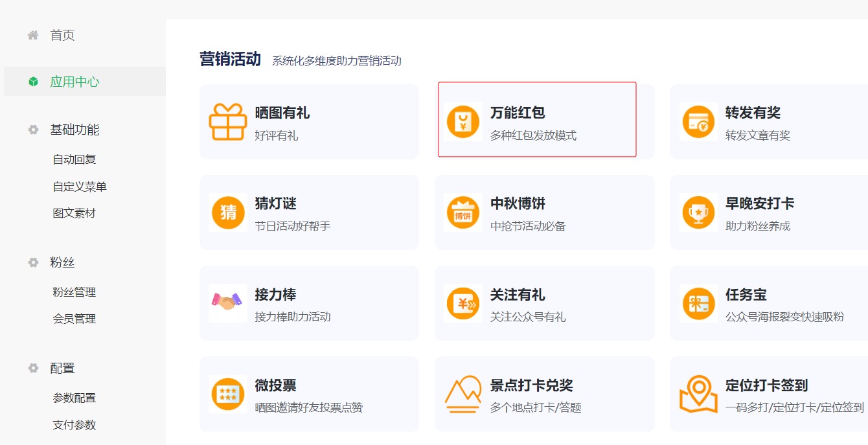Open 自定义菜单 submenu item
This screenshot has height=445, width=868.
point(80,187)
